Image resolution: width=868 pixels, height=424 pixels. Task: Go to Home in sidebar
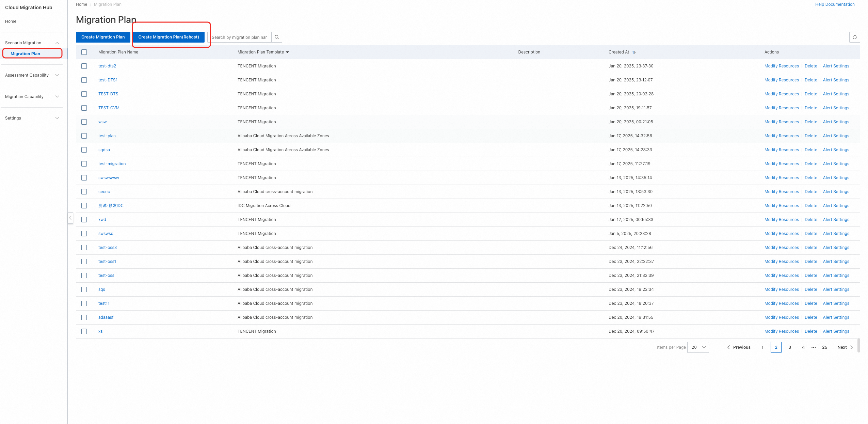[x=11, y=21]
